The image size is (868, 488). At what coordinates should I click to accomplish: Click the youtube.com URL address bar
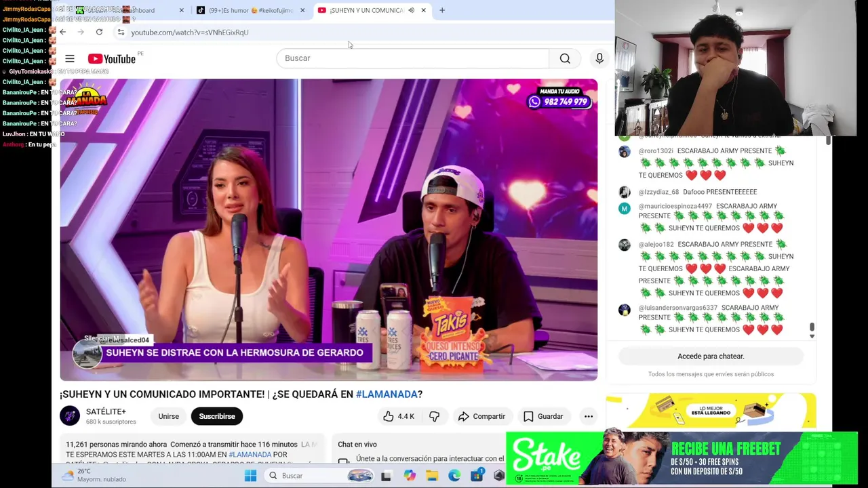point(190,32)
